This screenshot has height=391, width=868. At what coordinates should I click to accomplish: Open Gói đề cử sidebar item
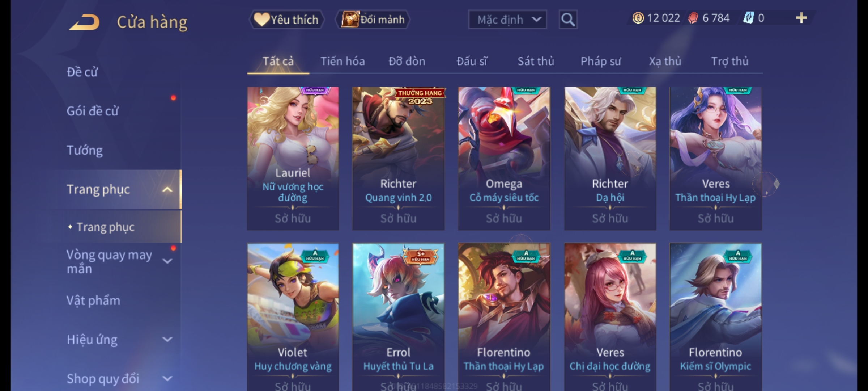point(93,111)
